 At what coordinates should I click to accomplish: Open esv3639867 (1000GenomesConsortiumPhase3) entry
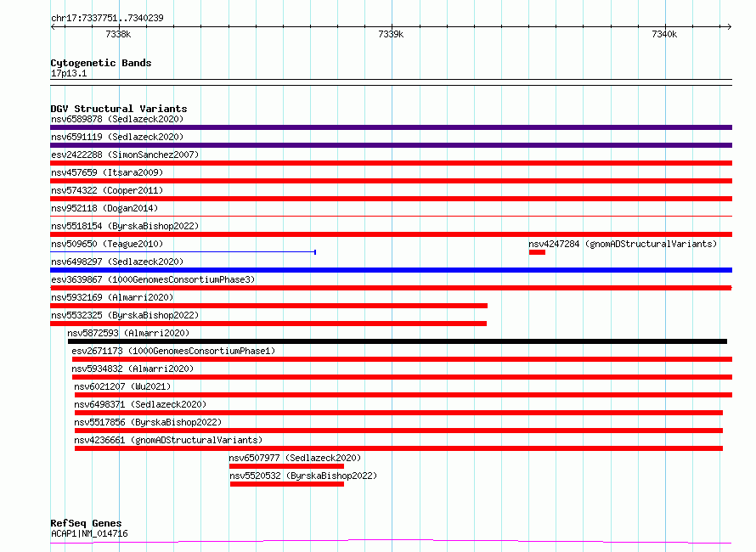coord(153,279)
